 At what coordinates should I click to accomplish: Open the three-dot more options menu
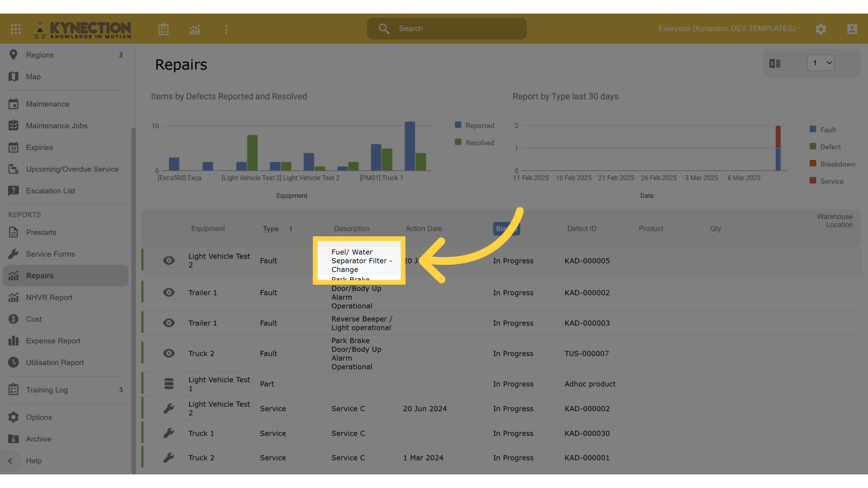tap(226, 29)
